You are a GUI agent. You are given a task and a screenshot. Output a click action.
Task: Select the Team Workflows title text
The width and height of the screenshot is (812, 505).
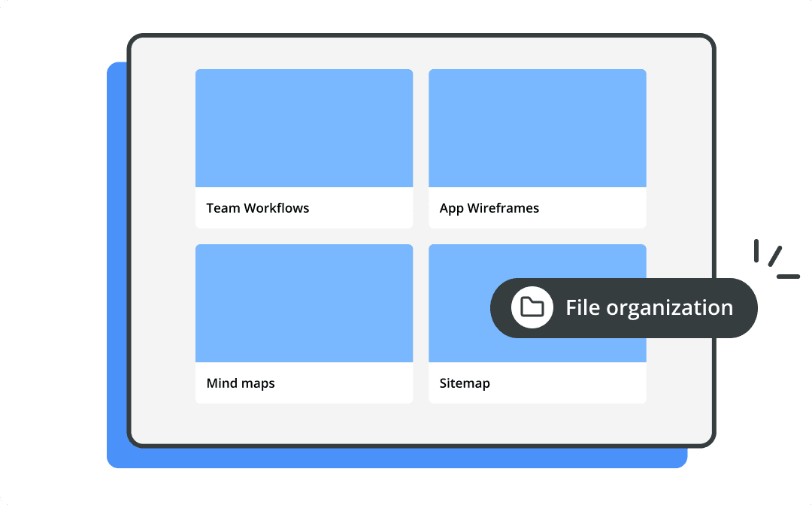pyautogui.click(x=257, y=208)
